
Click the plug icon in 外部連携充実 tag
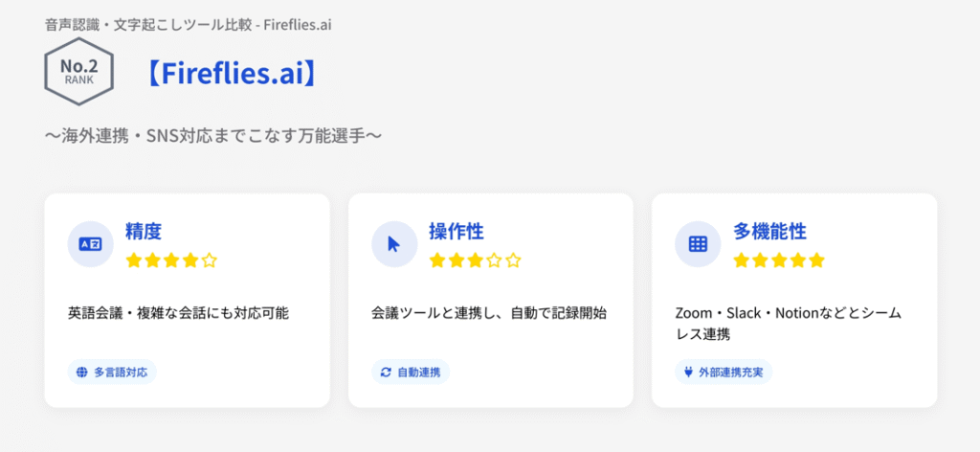point(689,372)
